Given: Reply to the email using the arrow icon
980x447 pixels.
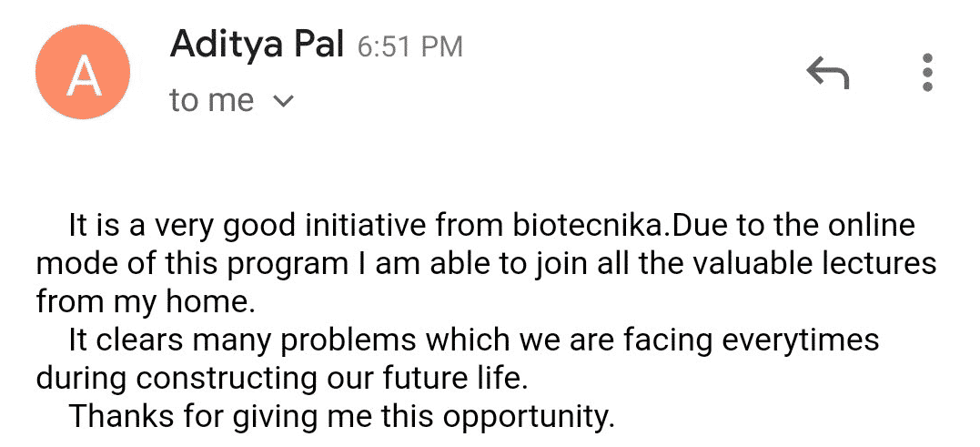Looking at the screenshot, I should [827, 73].
